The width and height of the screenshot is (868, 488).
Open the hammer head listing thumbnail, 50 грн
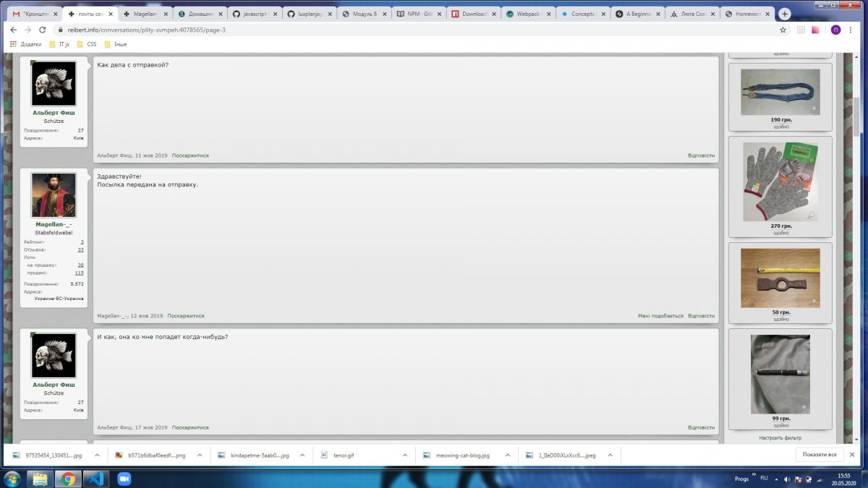click(x=780, y=278)
